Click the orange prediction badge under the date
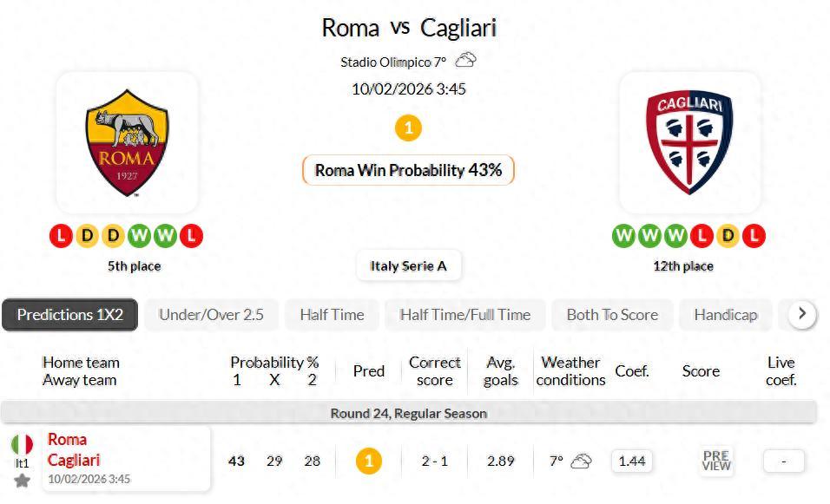The height and width of the screenshot is (504, 830). (x=408, y=128)
